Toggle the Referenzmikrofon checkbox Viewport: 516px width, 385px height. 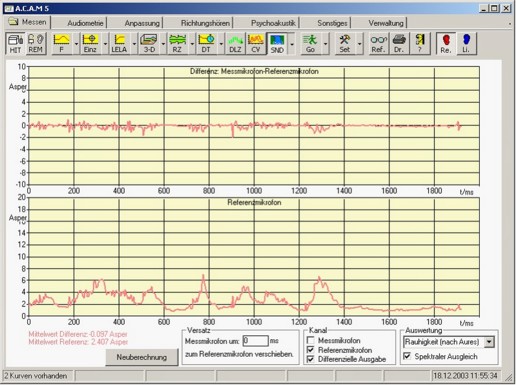pos(311,350)
